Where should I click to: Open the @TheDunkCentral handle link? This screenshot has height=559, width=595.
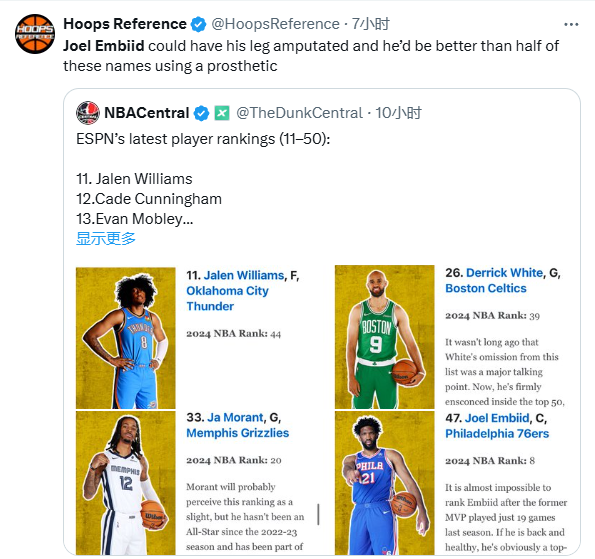point(299,113)
